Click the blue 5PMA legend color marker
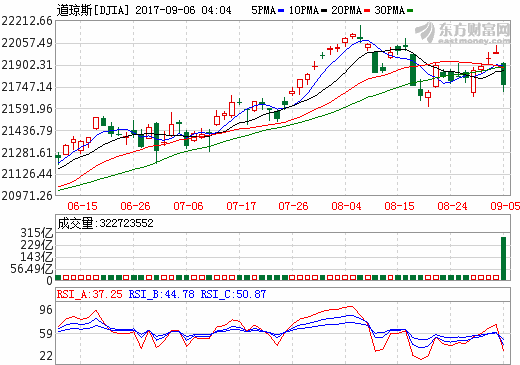This screenshot has height=365, width=520. (281, 11)
